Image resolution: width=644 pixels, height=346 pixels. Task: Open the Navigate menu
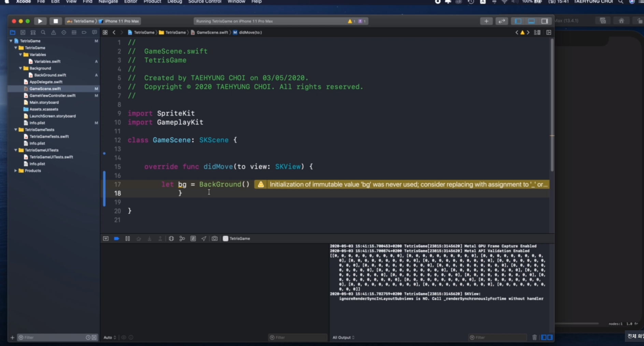point(108,2)
